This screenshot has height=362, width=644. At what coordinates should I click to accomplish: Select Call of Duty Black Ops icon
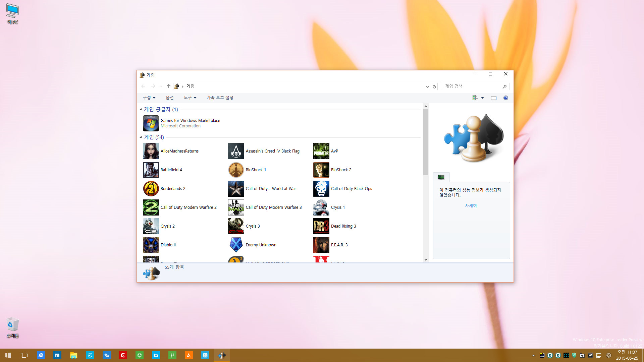(321, 189)
